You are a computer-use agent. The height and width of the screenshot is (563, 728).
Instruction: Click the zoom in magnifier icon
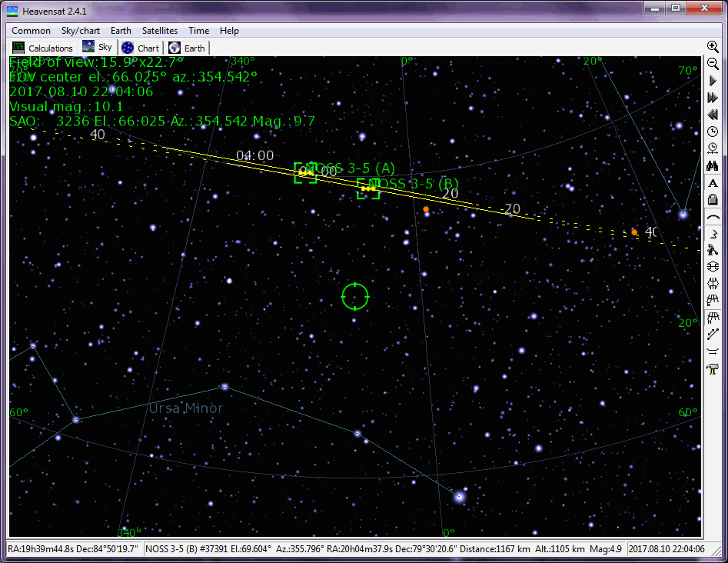[713, 47]
